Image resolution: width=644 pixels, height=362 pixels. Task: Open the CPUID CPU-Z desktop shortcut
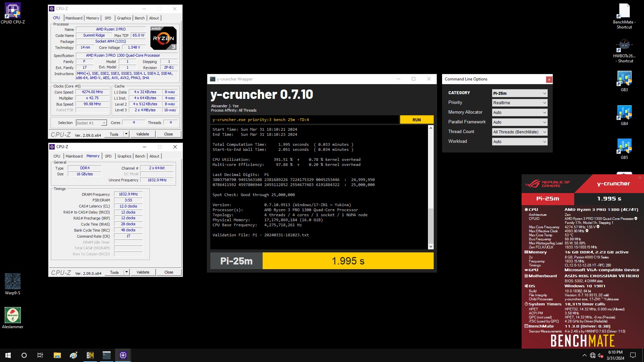point(13,13)
